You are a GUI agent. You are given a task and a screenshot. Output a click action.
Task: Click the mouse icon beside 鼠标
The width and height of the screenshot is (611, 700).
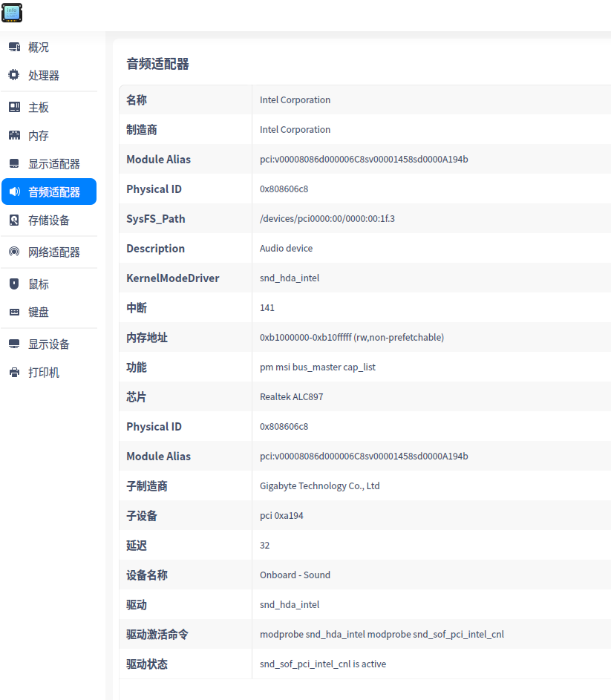(14, 284)
